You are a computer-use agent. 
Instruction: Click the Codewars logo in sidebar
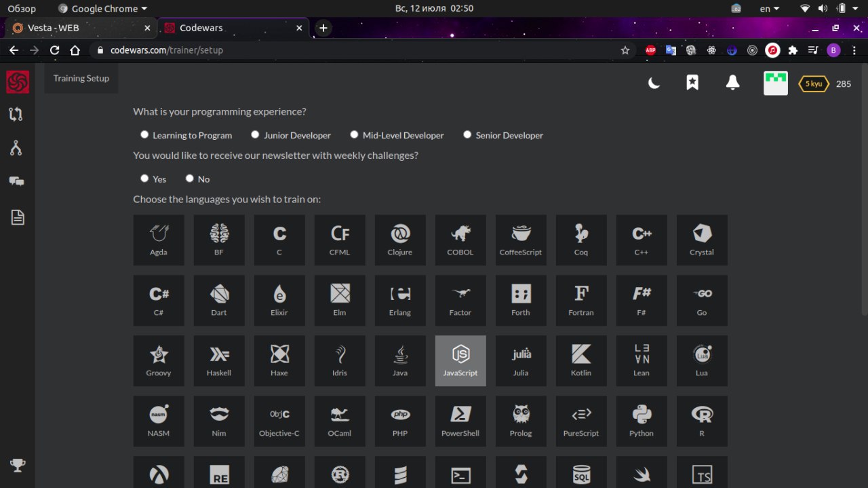18,82
